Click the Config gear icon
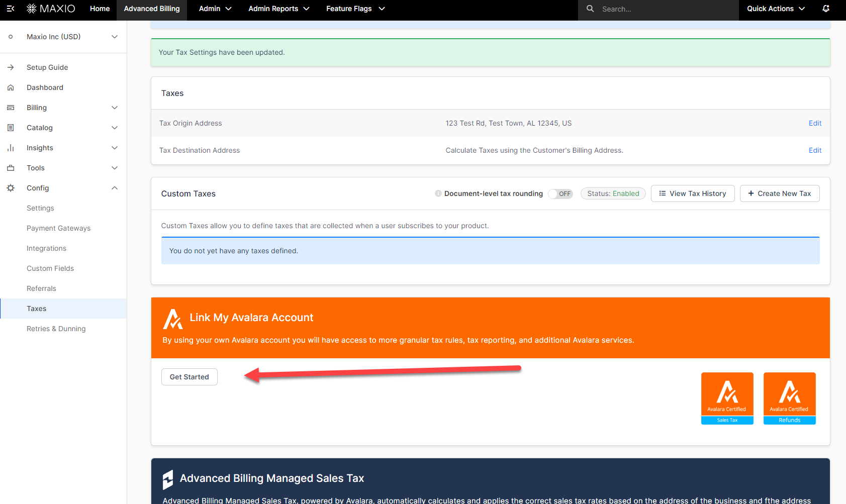846x504 pixels. click(11, 188)
